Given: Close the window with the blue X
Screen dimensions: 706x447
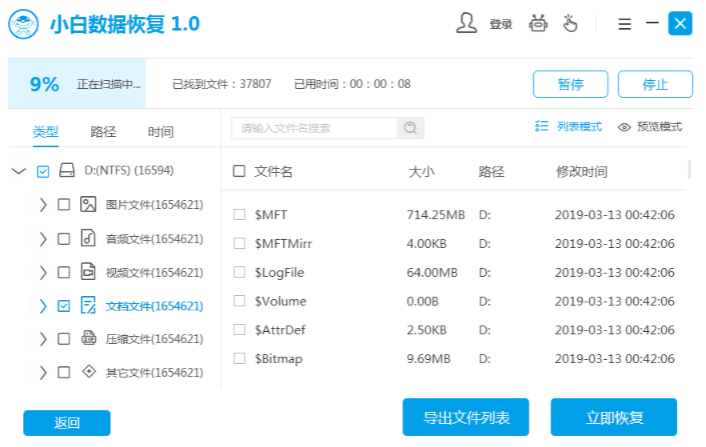Looking at the screenshot, I should point(680,23).
